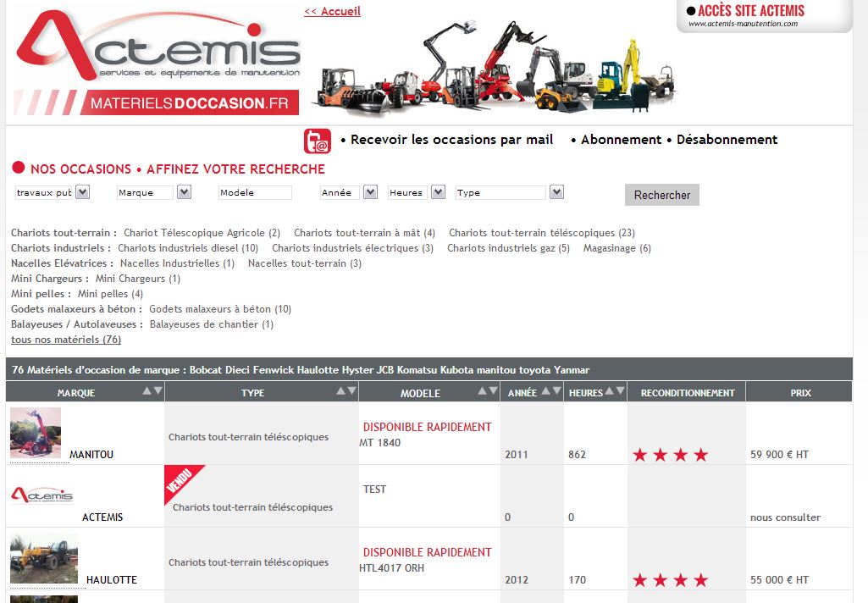Click the Haulotte row star rating
The image size is (868, 603).
(671, 580)
